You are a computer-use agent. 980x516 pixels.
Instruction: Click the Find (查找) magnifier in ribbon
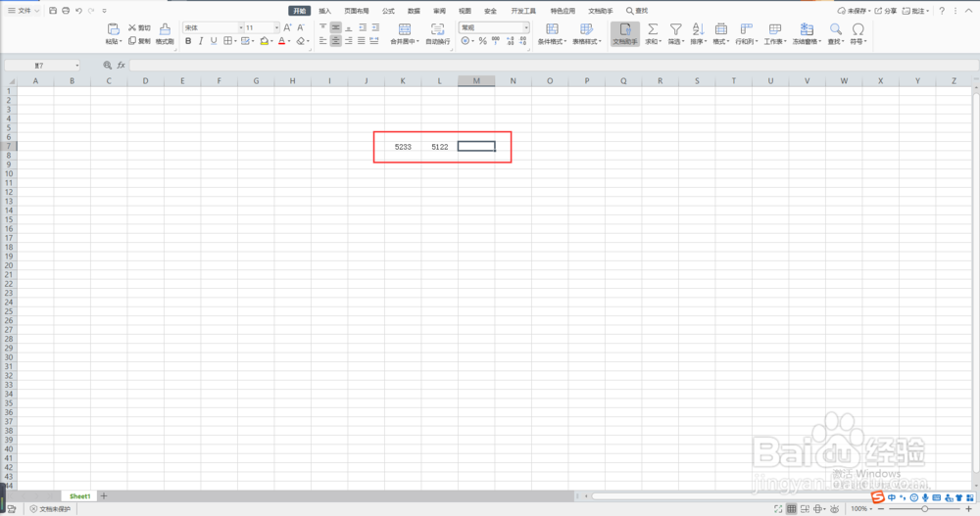coord(836,28)
